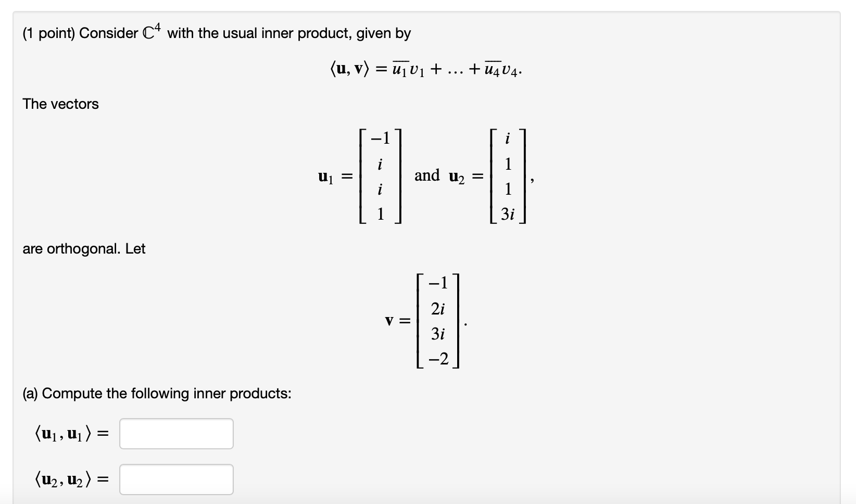Click the vector u2 column matrix
Screen dimensions: 856x504
pyautogui.click(x=507, y=176)
